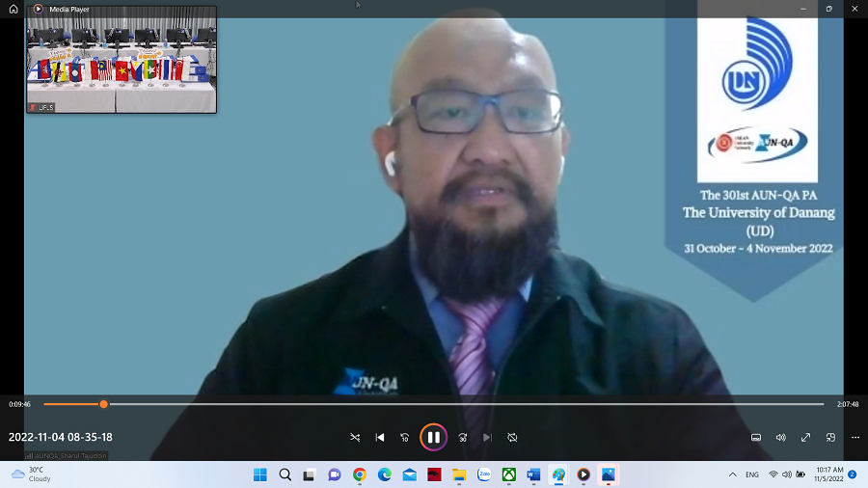Open more options ellipsis menu
The image size is (868, 488).
tap(855, 437)
